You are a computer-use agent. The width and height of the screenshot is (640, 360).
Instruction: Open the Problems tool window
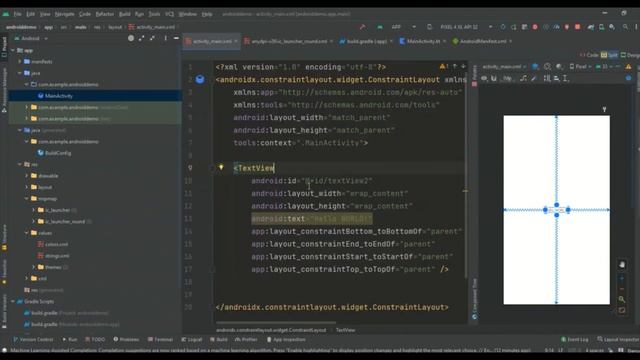pyautogui.click(x=126, y=340)
